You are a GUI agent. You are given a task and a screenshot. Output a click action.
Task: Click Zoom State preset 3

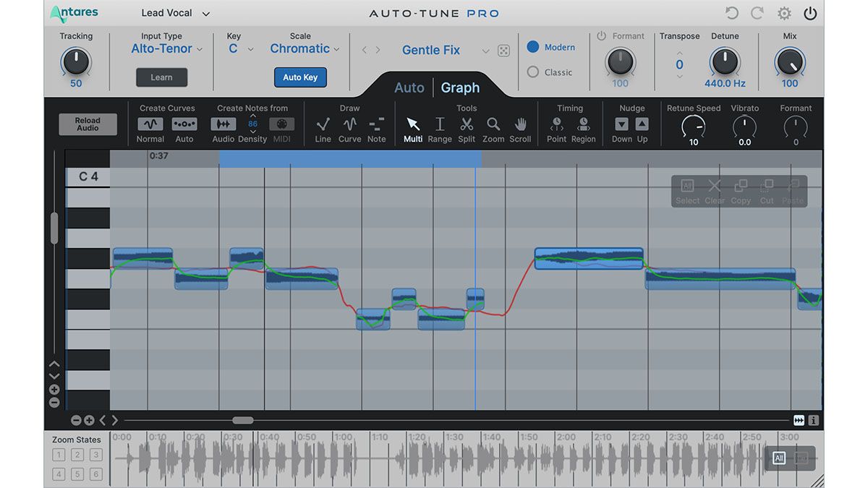[95, 455]
